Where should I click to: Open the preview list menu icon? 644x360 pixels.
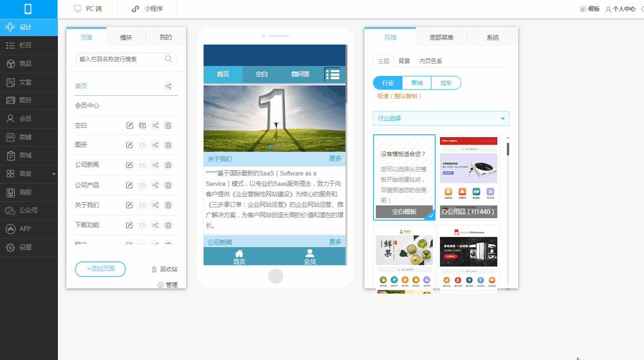[x=333, y=74]
